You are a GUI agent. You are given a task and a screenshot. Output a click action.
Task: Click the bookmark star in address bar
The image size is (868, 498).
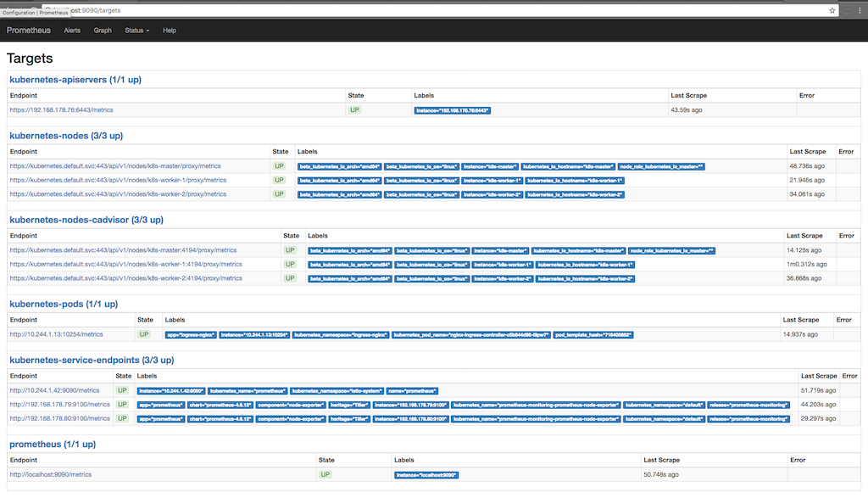(833, 9)
